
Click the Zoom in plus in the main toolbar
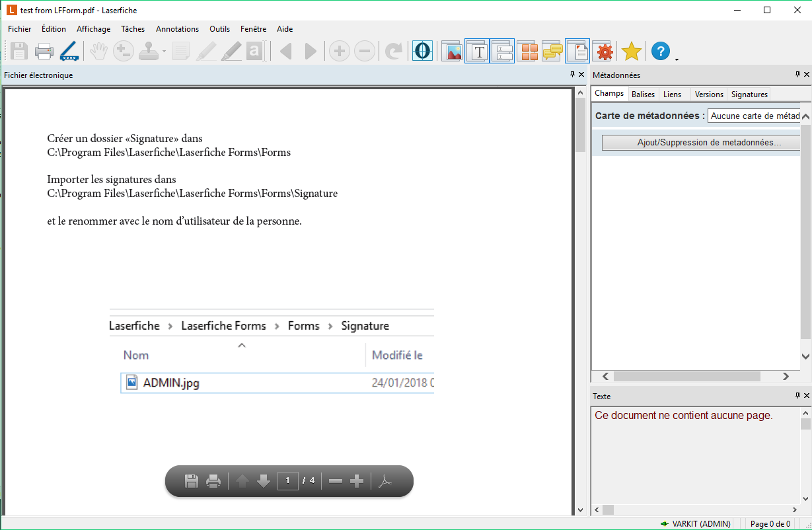pyautogui.click(x=340, y=51)
